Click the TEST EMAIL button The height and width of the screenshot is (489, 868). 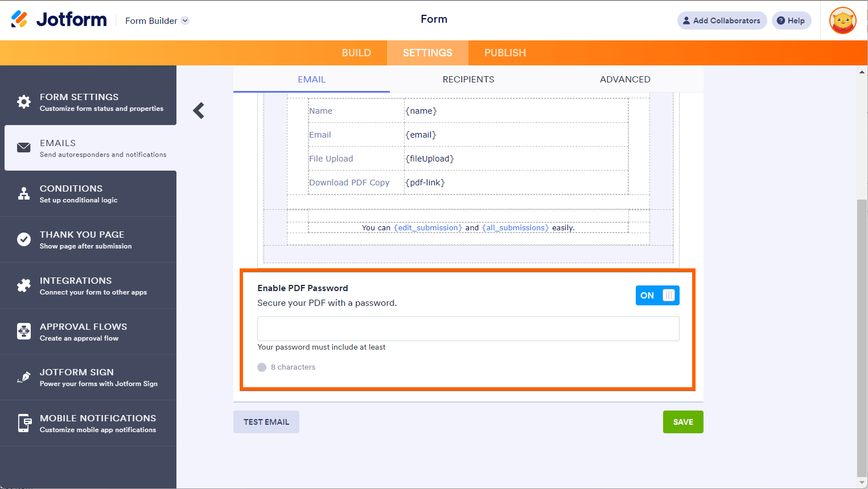pyautogui.click(x=266, y=421)
